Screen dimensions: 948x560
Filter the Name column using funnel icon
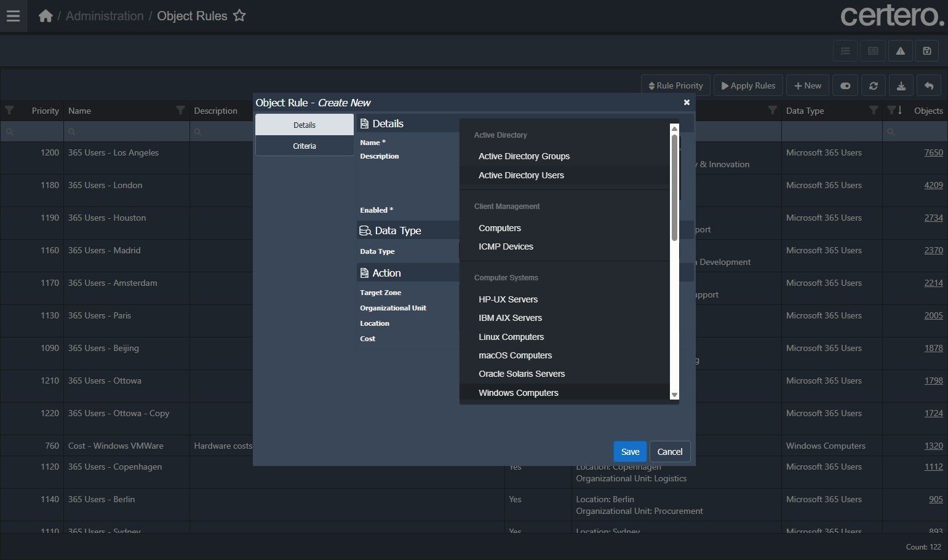[x=180, y=111]
